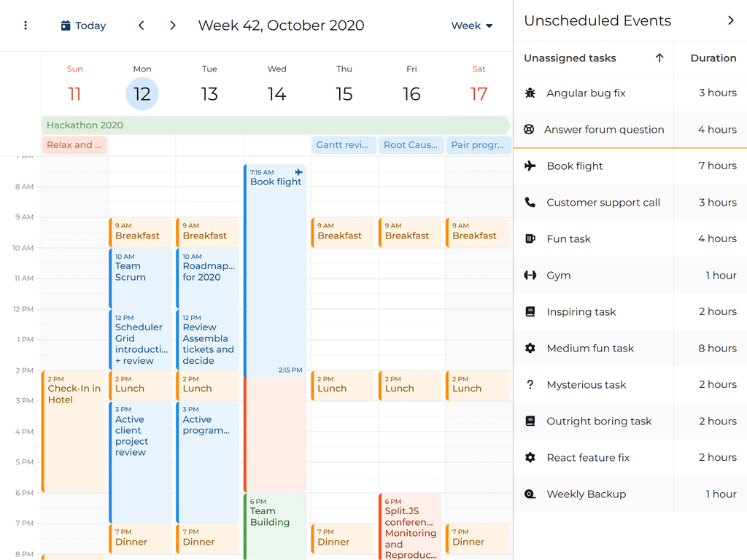Click the bug icon beside Angular bug fix
This screenshot has width=747, height=560.
coord(530,93)
